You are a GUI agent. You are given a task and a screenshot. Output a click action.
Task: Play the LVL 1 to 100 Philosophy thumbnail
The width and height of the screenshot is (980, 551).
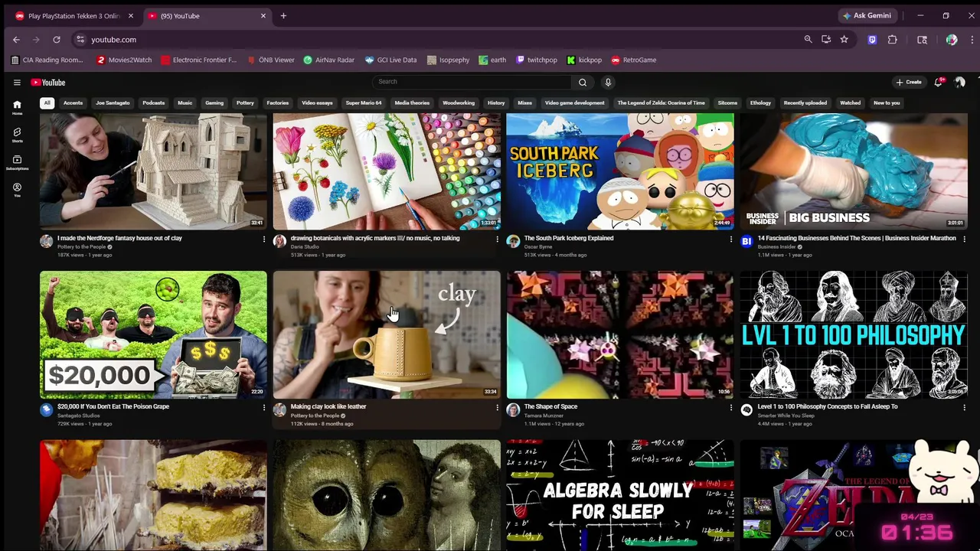(854, 334)
